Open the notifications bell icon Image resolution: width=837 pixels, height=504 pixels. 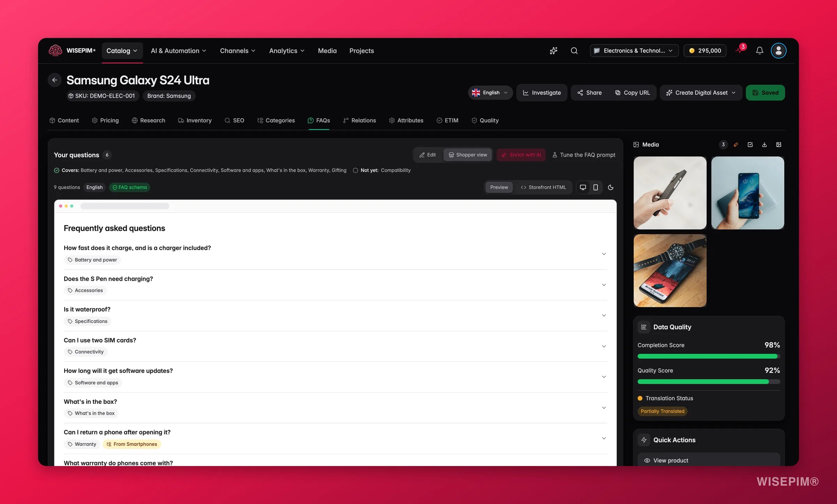coord(760,51)
